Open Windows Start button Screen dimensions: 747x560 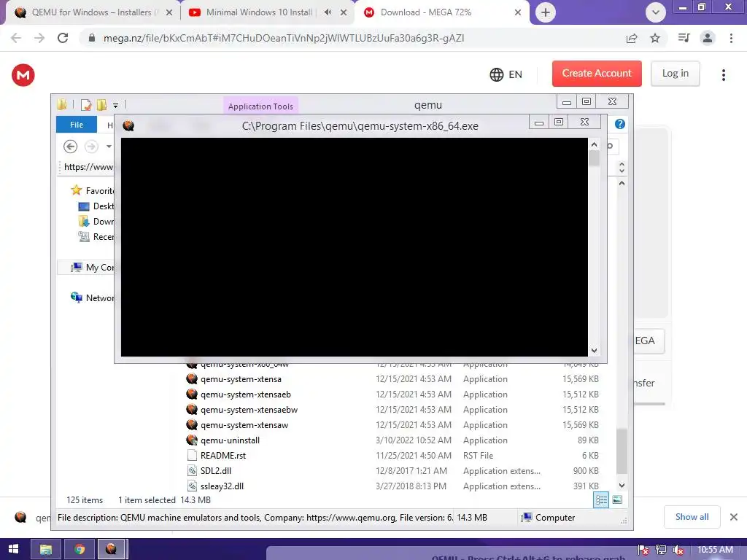(13, 549)
